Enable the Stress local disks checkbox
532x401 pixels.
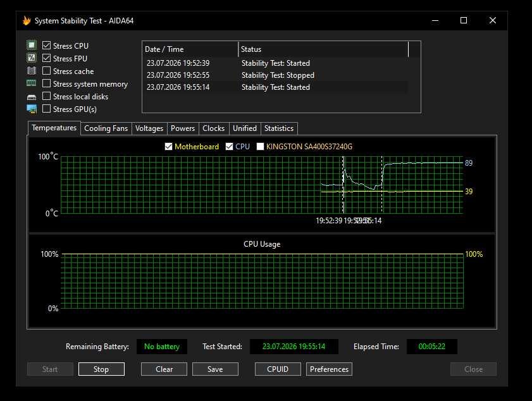[x=46, y=96]
